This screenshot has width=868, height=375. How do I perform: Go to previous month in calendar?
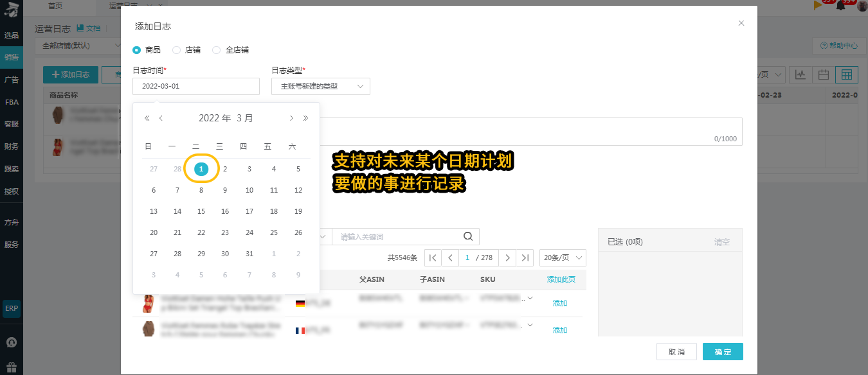coord(161,118)
